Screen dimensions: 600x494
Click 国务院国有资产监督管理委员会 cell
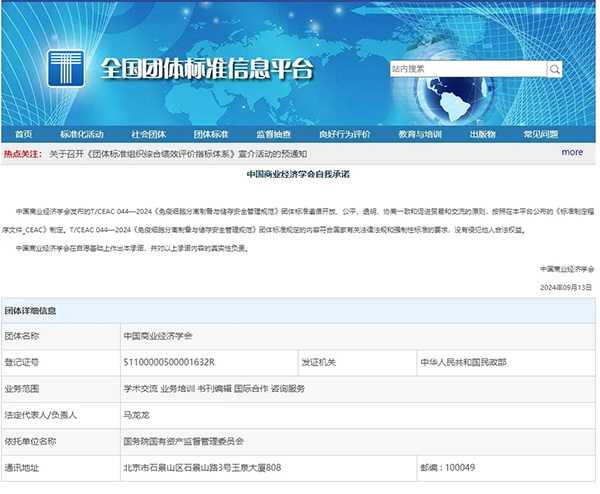coord(357,442)
